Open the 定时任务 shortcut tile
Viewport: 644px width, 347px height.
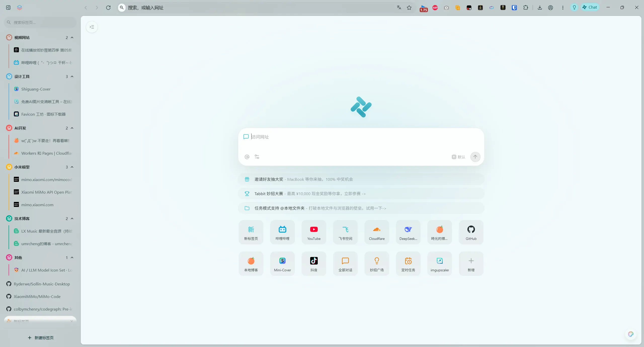[x=408, y=264]
